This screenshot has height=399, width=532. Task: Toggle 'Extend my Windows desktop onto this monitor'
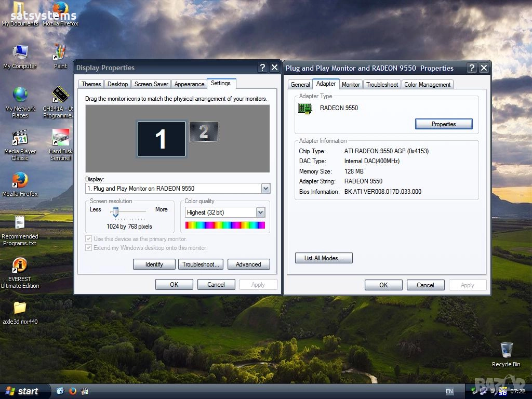point(89,248)
